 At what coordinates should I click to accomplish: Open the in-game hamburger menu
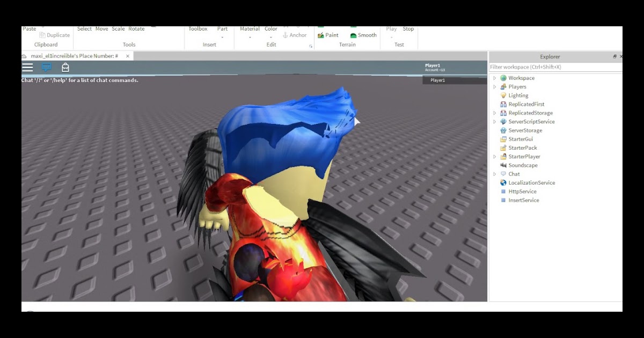[x=27, y=67]
